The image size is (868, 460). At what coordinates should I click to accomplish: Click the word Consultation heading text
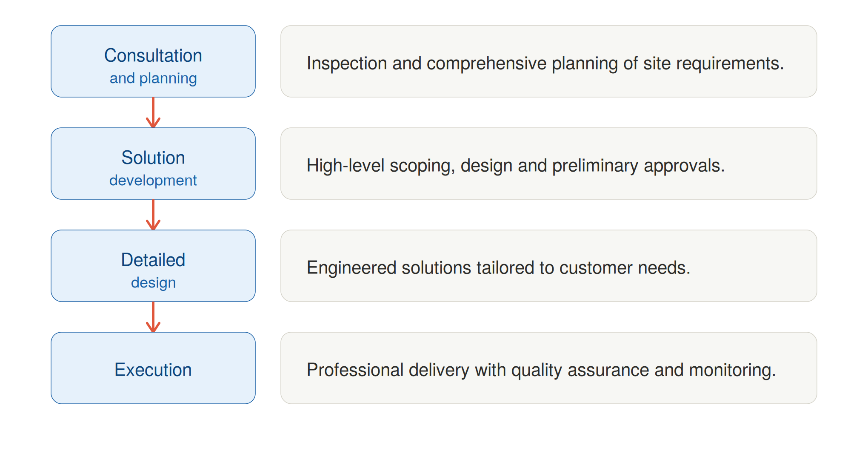click(153, 55)
